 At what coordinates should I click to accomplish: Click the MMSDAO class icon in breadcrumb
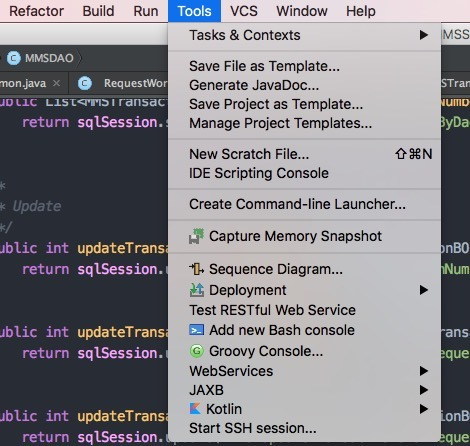(14, 58)
